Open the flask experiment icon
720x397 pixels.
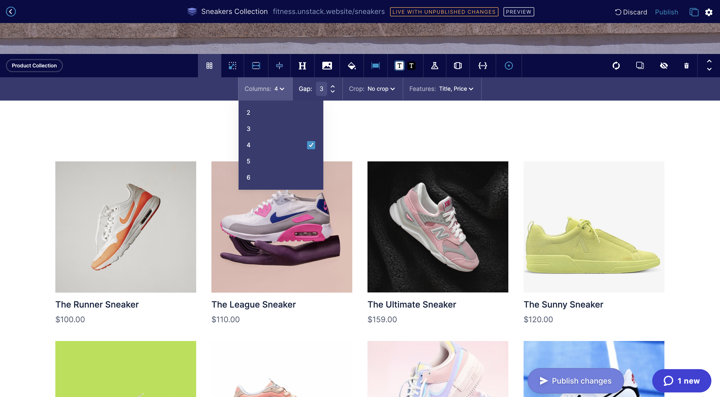[x=434, y=66]
